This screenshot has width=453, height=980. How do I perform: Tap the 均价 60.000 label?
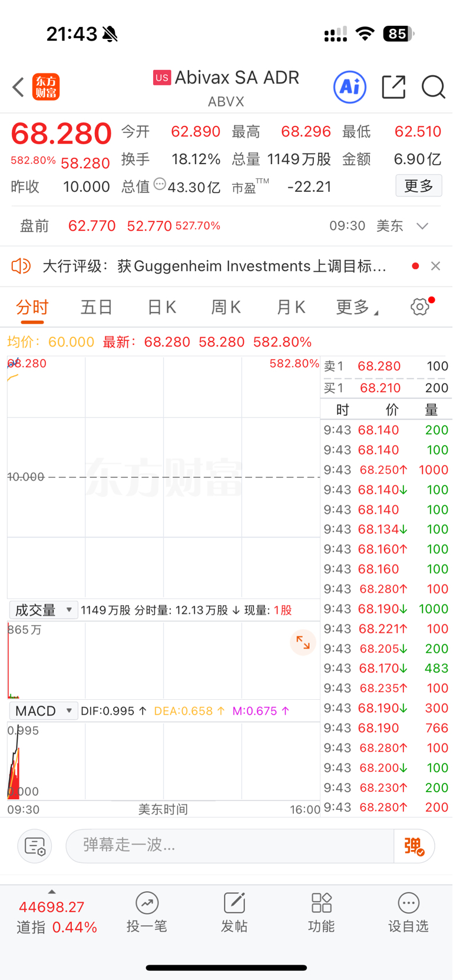pos(51,342)
